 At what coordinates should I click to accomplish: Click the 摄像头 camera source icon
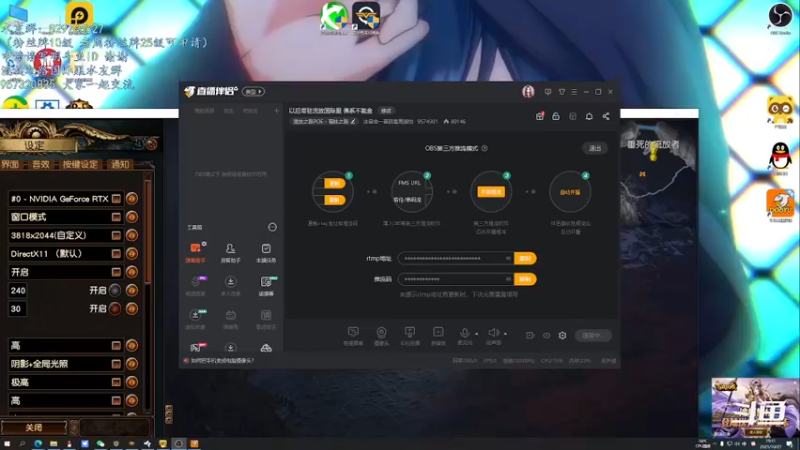[x=381, y=336]
